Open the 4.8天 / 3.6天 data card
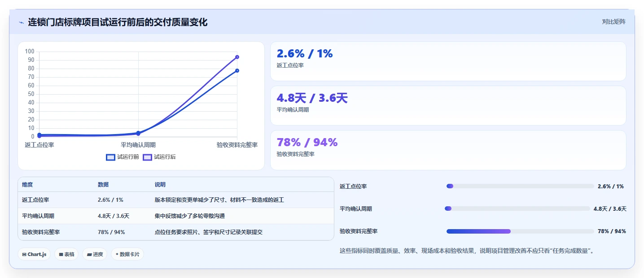The height and width of the screenshot is (278, 644). click(x=448, y=106)
